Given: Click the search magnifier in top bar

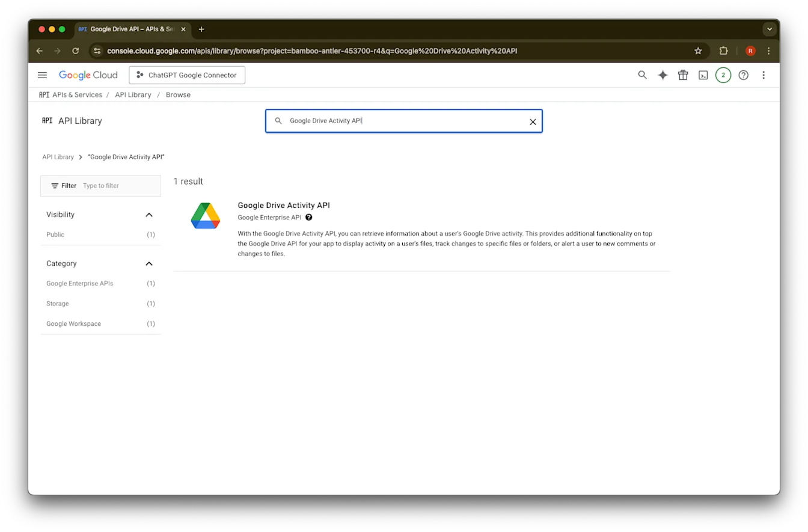Looking at the screenshot, I should tap(643, 75).
